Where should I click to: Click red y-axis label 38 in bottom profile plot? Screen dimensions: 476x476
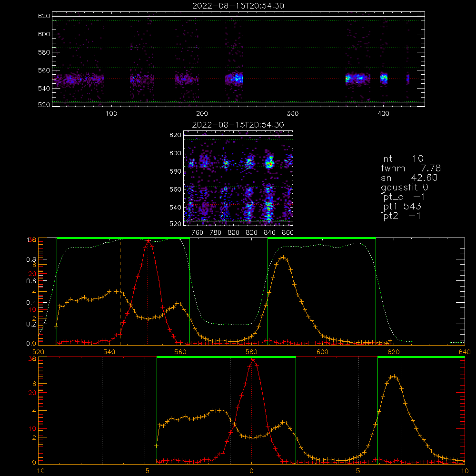pos(32,359)
